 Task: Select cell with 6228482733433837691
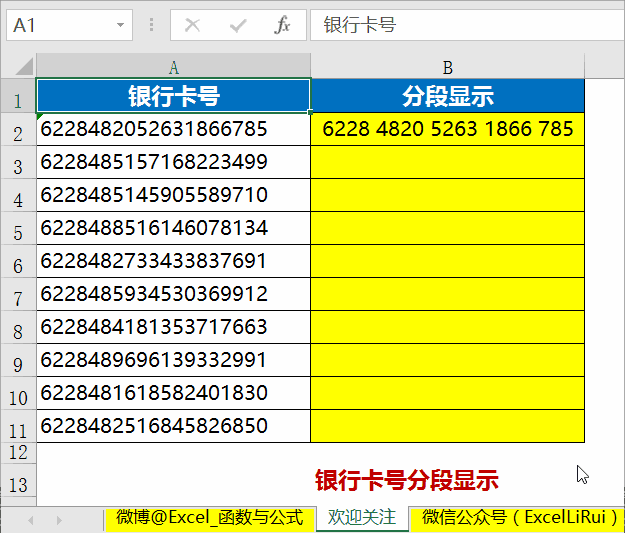click(173, 262)
